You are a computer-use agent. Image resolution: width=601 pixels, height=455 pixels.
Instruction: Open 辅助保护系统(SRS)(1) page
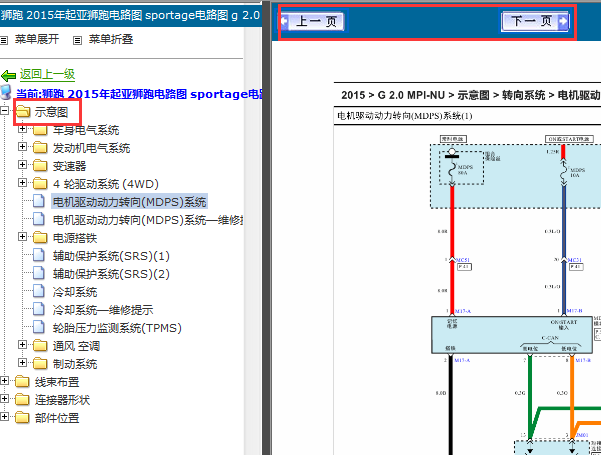pyautogui.click(x=111, y=256)
